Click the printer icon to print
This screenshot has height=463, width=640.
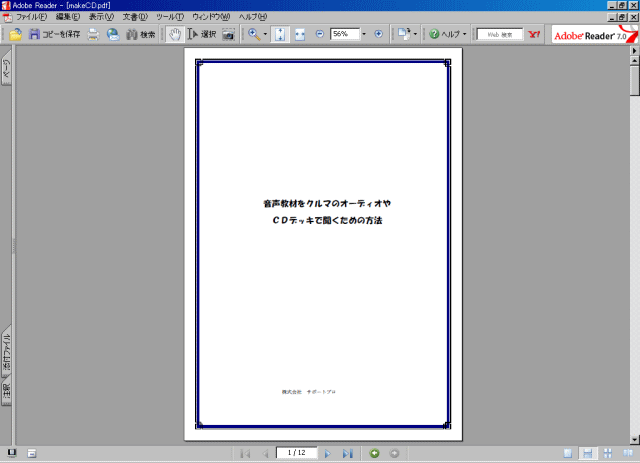coord(93,34)
